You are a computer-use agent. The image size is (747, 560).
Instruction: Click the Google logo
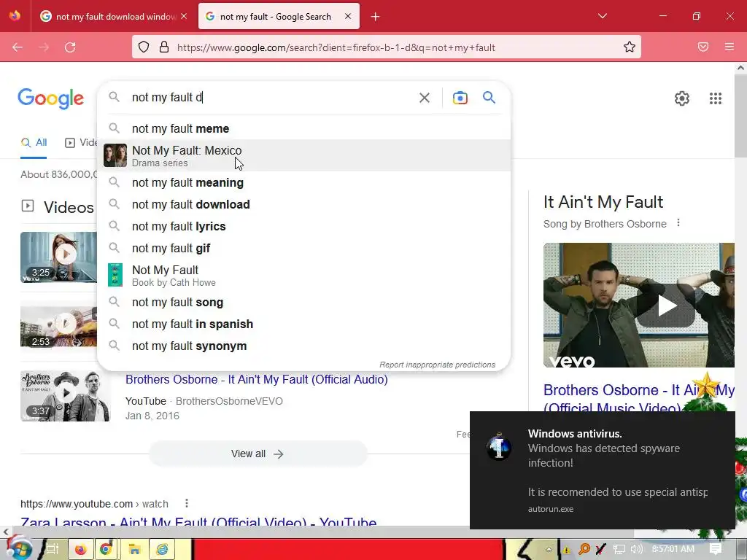click(51, 98)
